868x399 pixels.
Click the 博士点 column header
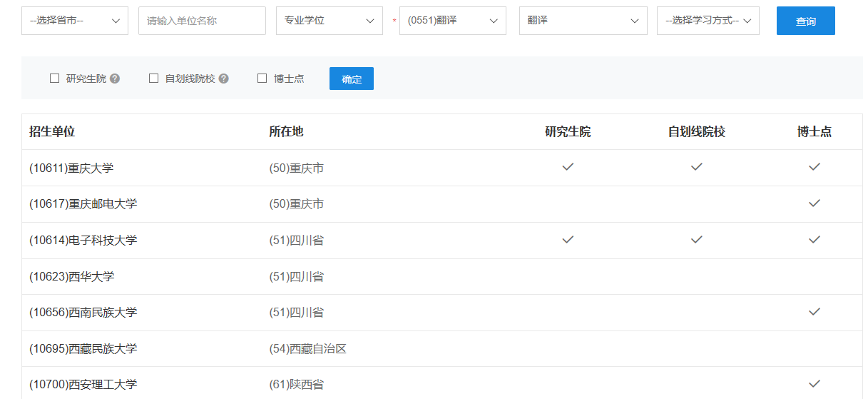coord(815,131)
